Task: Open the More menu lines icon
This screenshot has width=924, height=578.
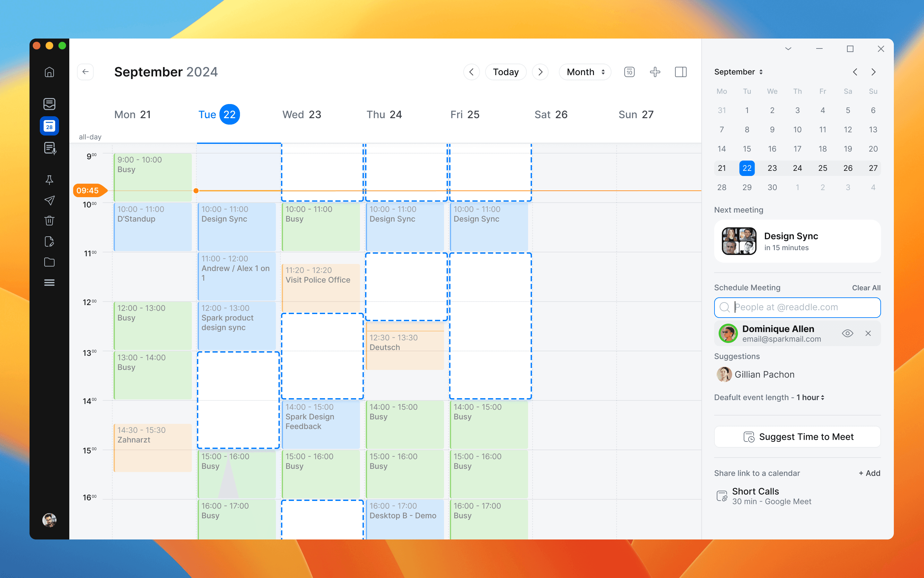Action: [x=49, y=283]
